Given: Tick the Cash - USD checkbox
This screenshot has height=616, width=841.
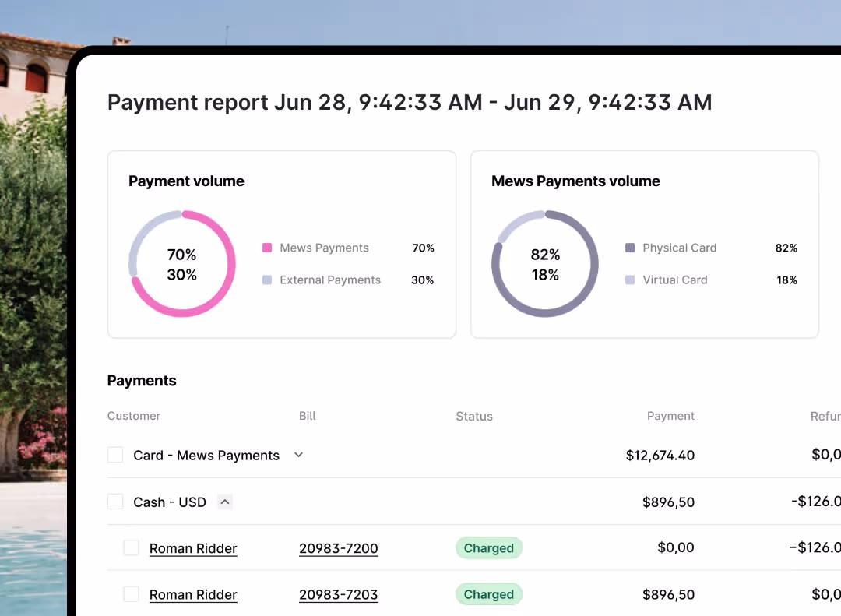Looking at the screenshot, I should point(115,502).
